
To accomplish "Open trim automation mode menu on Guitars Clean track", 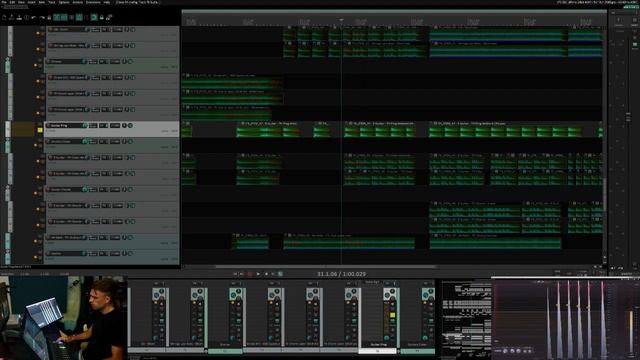I will [x=115, y=141].
